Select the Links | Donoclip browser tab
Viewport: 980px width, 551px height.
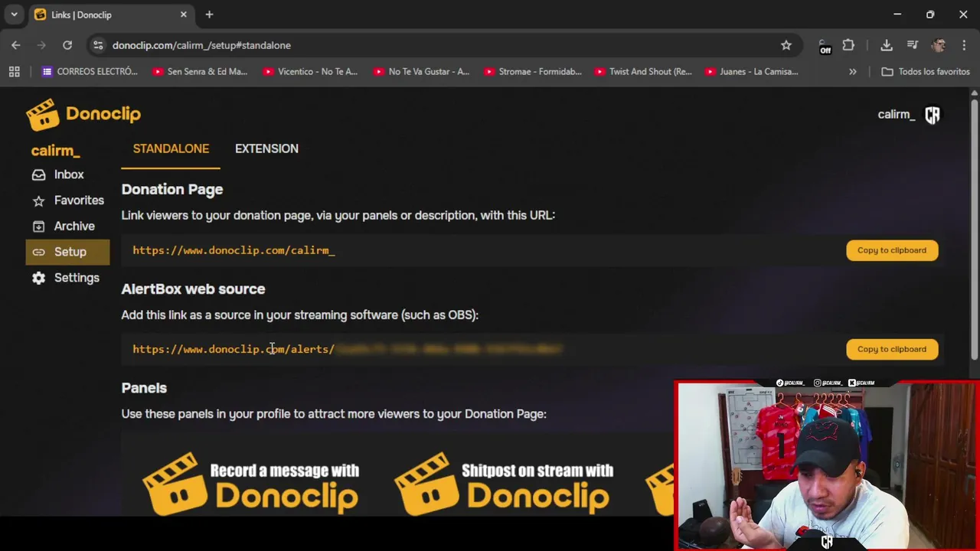tap(112, 15)
